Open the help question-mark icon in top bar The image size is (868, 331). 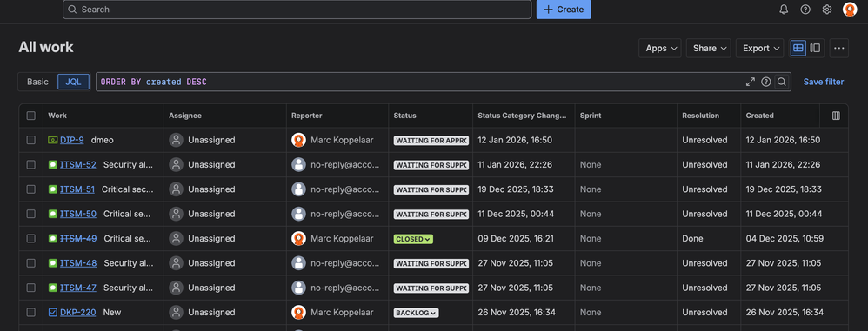click(805, 10)
